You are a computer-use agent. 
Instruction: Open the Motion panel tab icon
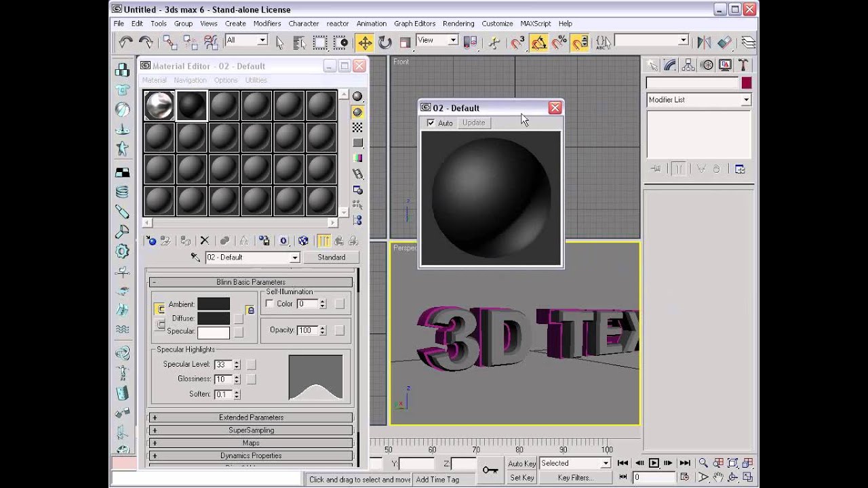(707, 65)
